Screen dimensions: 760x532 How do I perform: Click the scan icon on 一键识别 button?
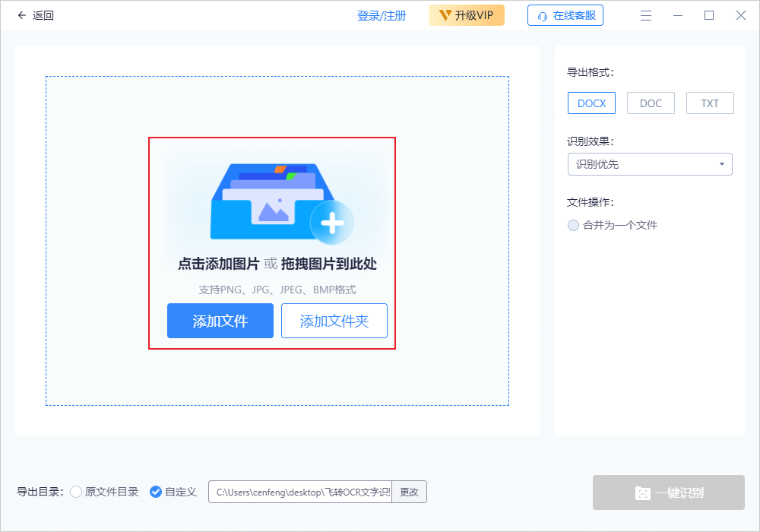642,493
